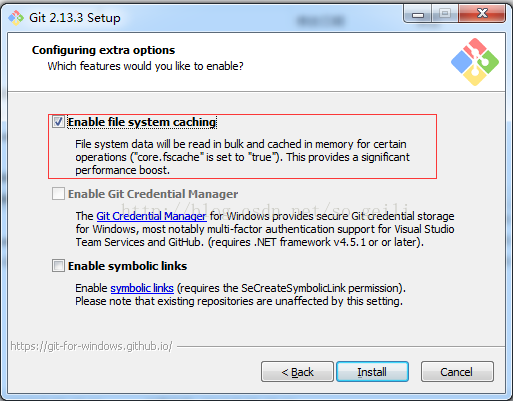Image resolution: width=513 pixels, height=401 pixels.
Task: Open the symbolic links hyperlink
Action: coord(142,288)
